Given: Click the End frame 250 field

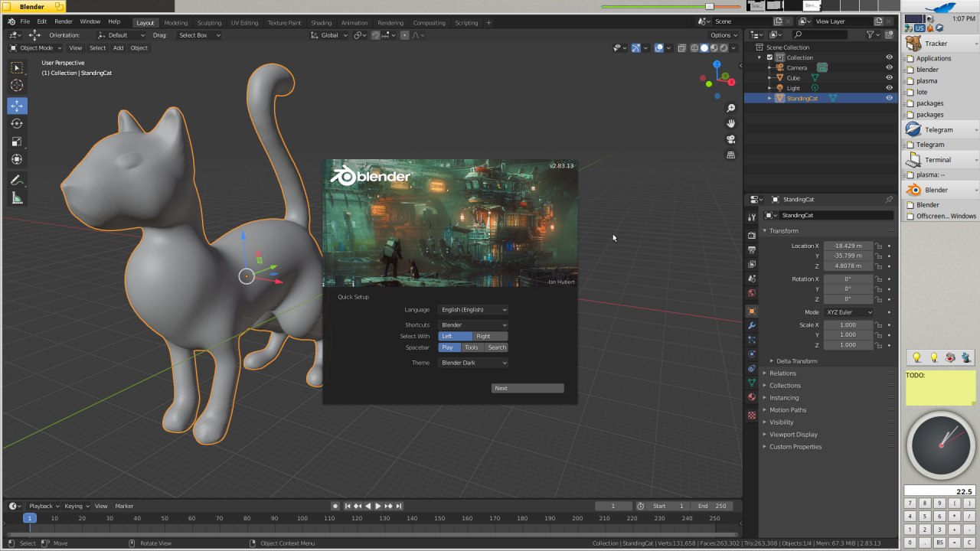Looking at the screenshot, I should 711,506.
